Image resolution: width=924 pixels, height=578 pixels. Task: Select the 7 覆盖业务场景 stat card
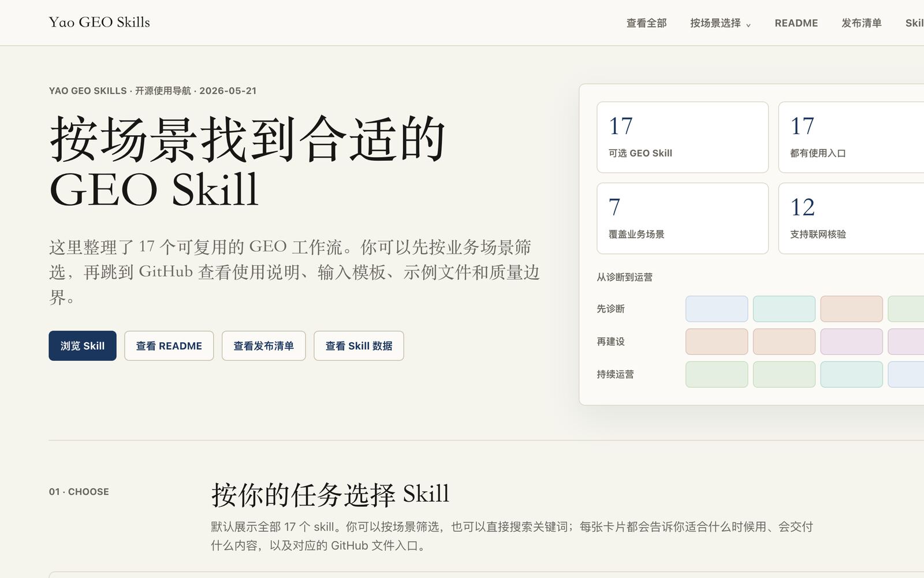coord(683,218)
